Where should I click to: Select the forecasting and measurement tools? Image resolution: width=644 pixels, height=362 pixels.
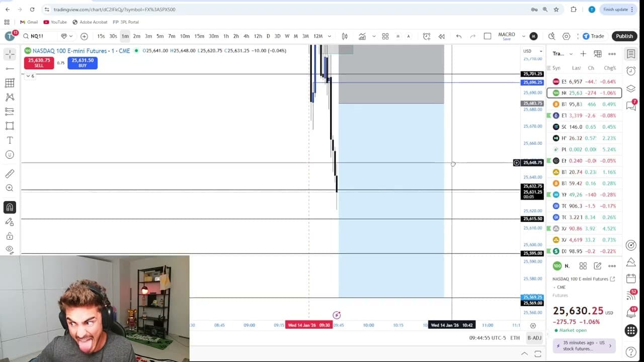point(10,112)
